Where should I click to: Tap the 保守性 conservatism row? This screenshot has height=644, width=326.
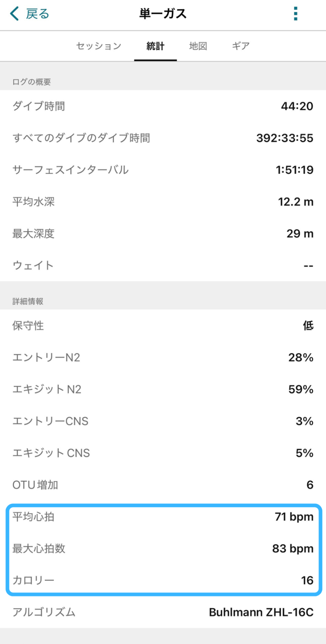click(163, 326)
